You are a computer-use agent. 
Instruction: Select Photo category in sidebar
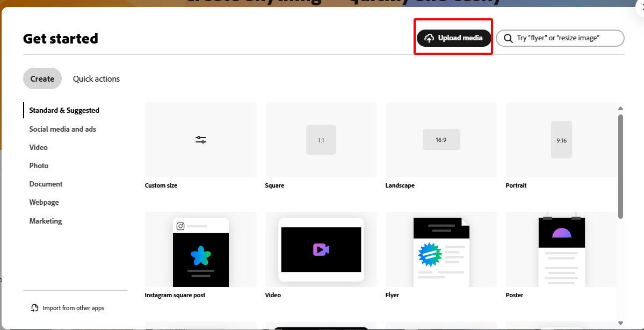click(x=39, y=166)
